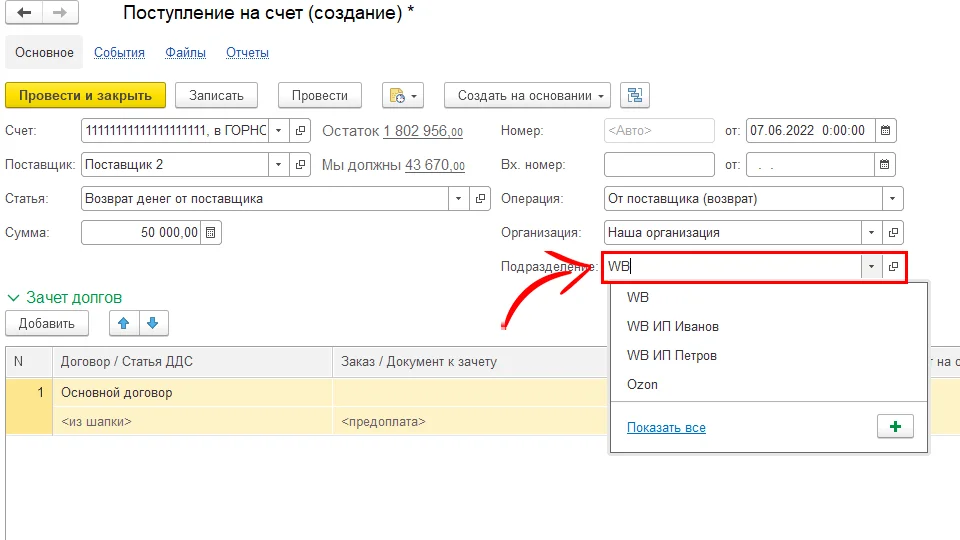Image resolution: width=960 pixels, height=540 pixels.
Task: Click the forward navigation arrow
Action: (x=59, y=14)
